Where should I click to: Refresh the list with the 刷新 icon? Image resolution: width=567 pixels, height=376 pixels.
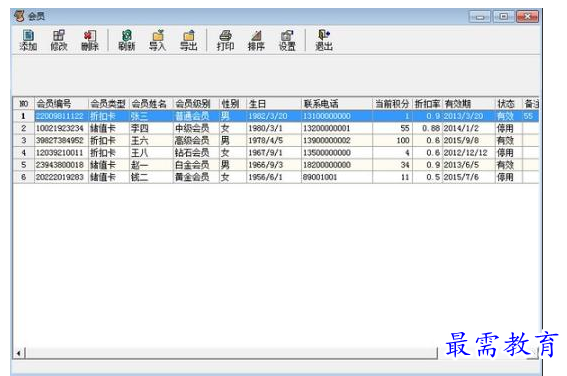[127, 40]
